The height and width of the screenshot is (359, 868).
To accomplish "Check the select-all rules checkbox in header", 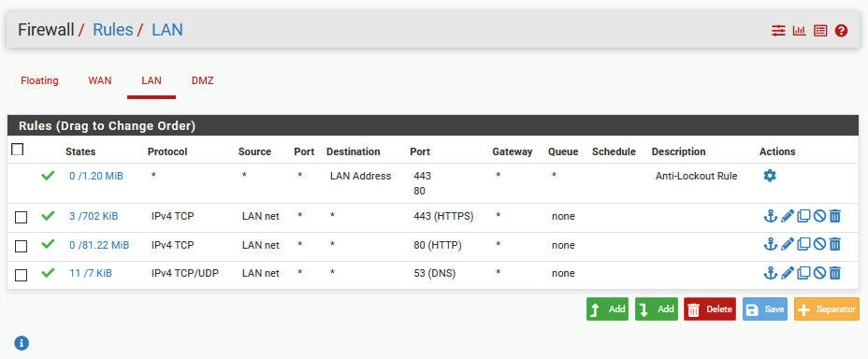I will (x=18, y=150).
